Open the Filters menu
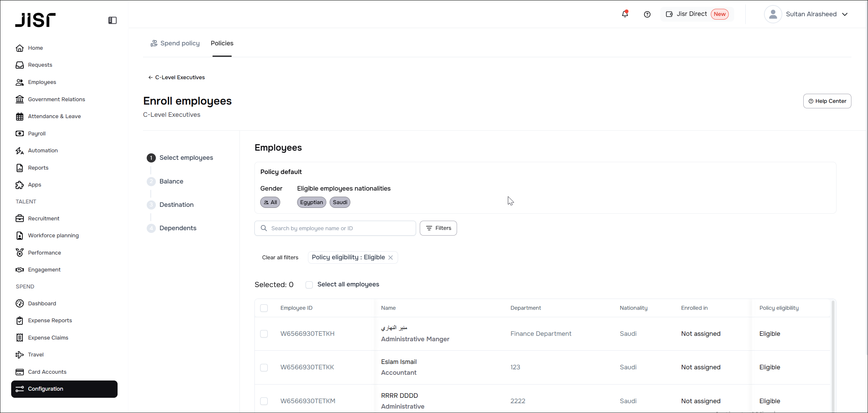 (x=438, y=228)
